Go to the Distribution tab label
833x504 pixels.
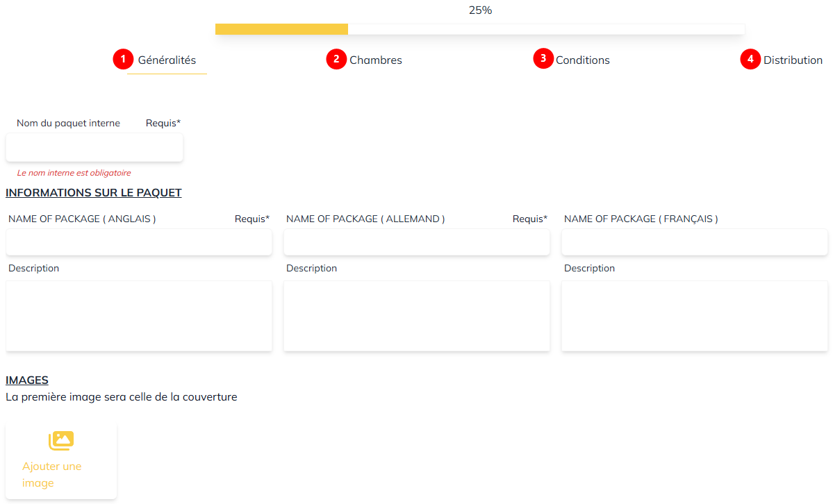(793, 60)
